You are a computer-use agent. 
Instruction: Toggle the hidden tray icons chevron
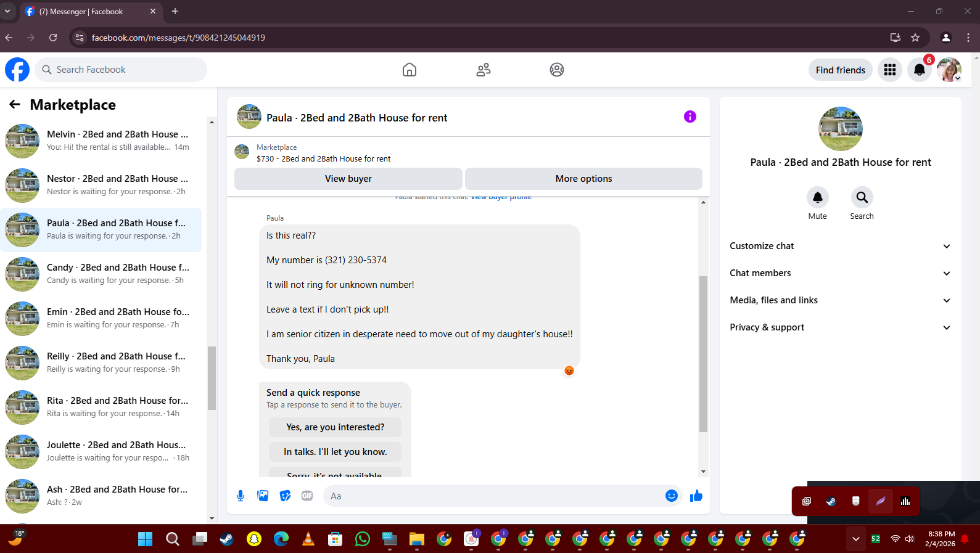click(856, 539)
